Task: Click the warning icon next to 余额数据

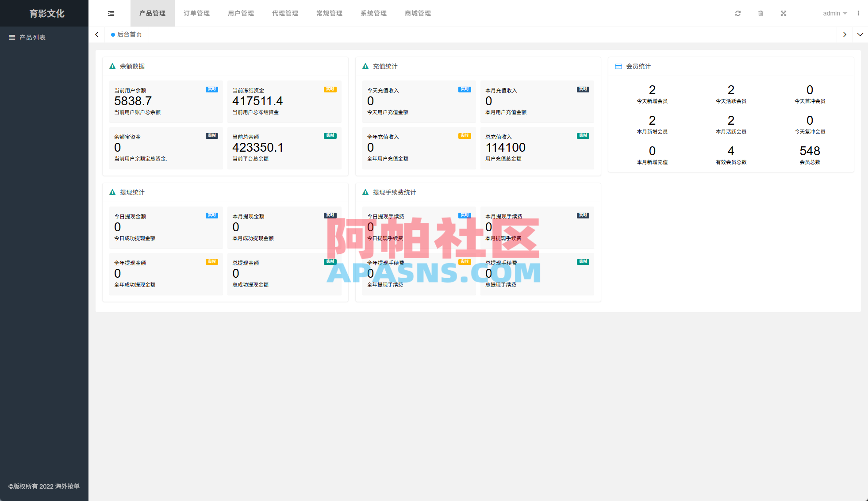Action: (112, 66)
